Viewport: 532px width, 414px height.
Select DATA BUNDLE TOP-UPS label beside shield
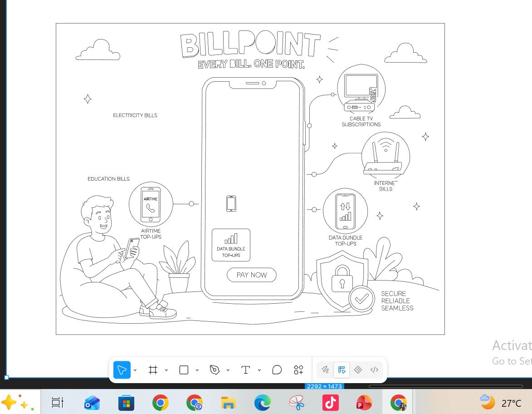click(346, 241)
